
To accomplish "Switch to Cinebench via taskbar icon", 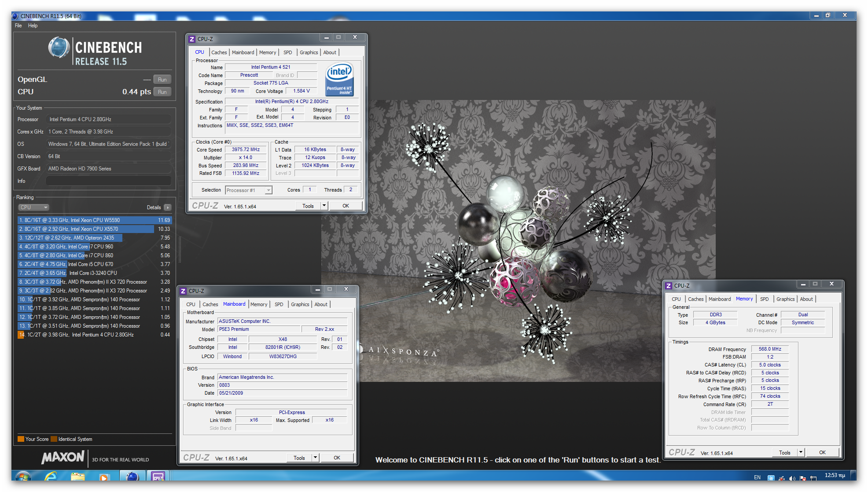I will point(132,476).
